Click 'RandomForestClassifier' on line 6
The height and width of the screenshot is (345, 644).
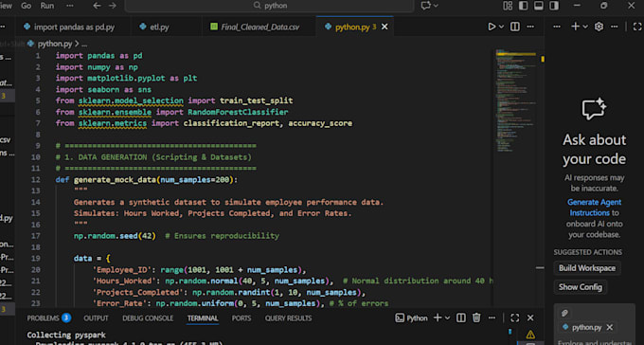point(238,112)
